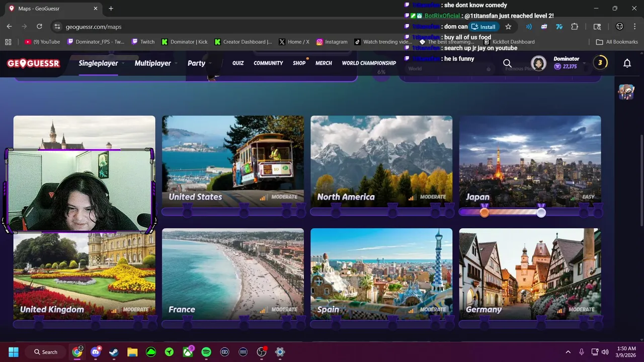Open the Merch link

click(x=324, y=63)
